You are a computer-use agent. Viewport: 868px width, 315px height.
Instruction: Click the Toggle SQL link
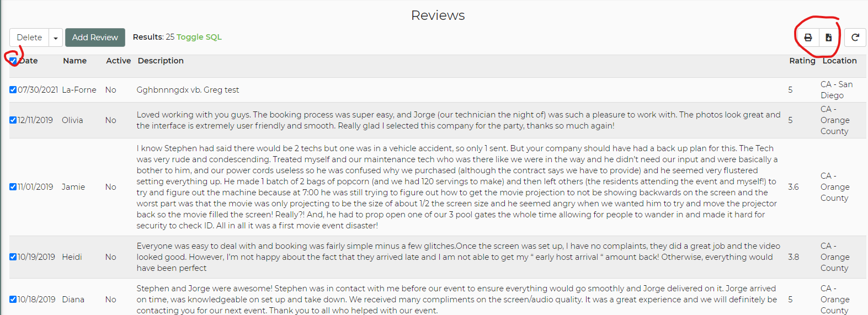coord(199,37)
